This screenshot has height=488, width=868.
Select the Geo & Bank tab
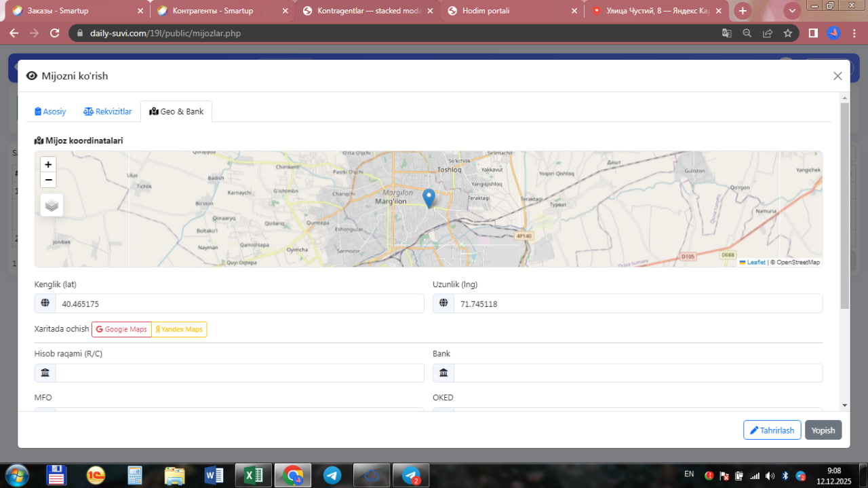click(x=176, y=111)
